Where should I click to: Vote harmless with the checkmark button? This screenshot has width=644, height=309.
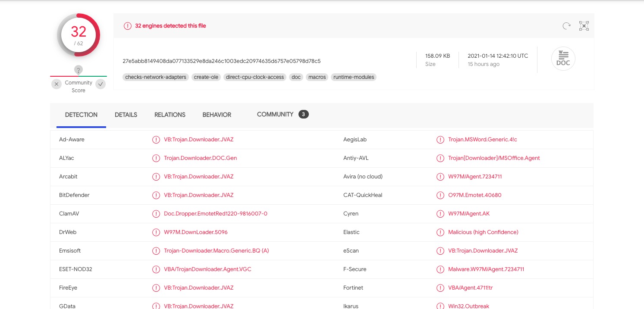(101, 84)
